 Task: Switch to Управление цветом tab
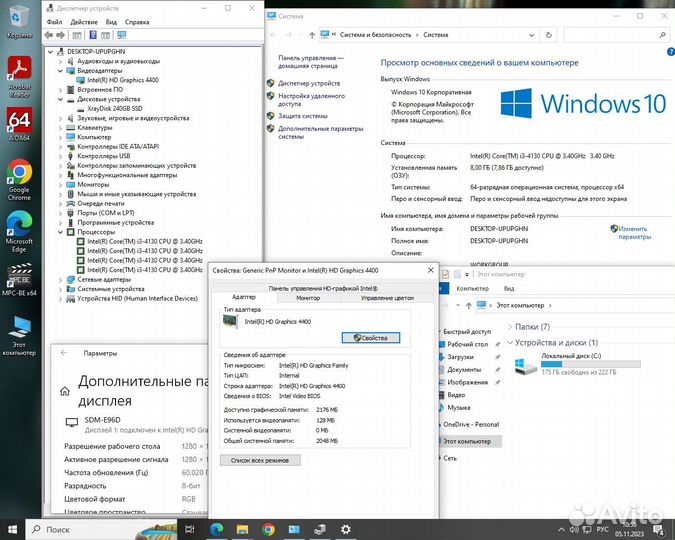coord(387,298)
